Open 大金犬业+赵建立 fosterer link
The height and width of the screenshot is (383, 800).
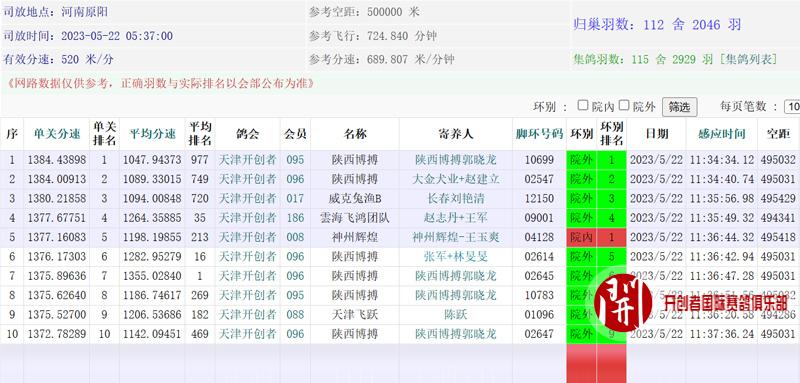(455, 179)
